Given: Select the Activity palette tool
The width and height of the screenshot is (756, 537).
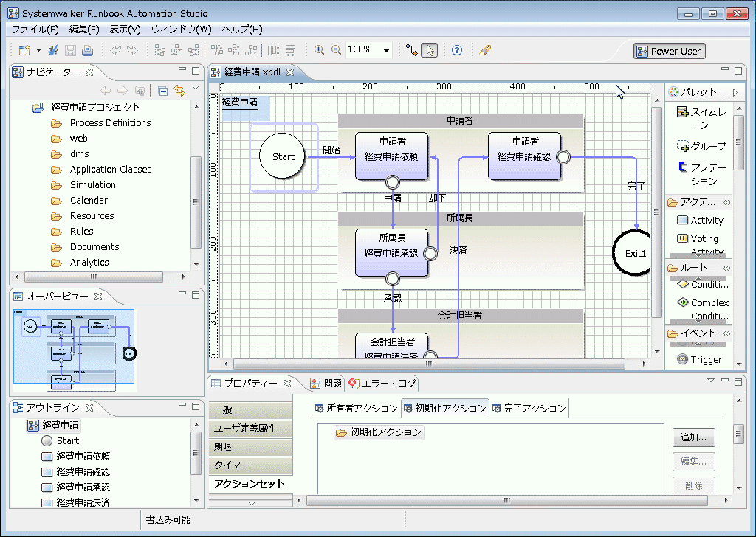Looking at the screenshot, I should [x=700, y=220].
